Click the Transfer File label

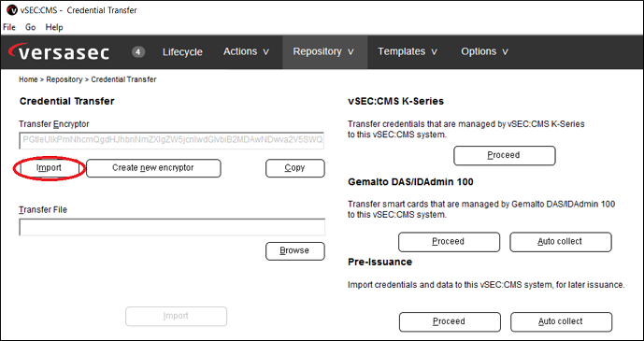point(43,209)
